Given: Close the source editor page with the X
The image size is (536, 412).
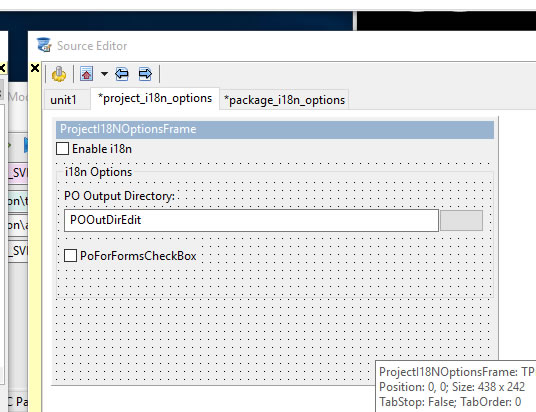Looking at the screenshot, I should pyautogui.click(x=35, y=68).
